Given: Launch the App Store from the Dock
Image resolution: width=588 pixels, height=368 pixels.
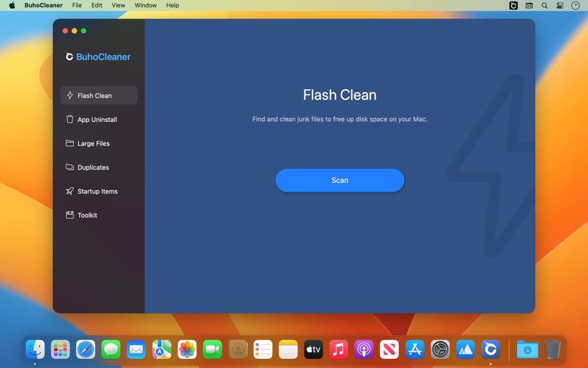Looking at the screenshot, I should (x=414, y=349).
